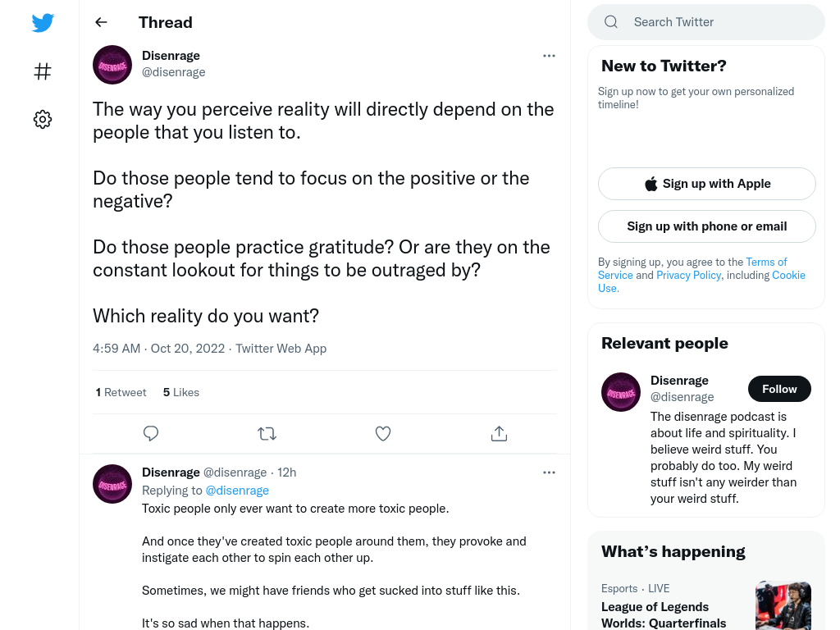Open the Settings gear icon in sidebar
Image resolution: width=840 pixels, height=630 pixels.
pyautogui.click(x=43, y=119)
